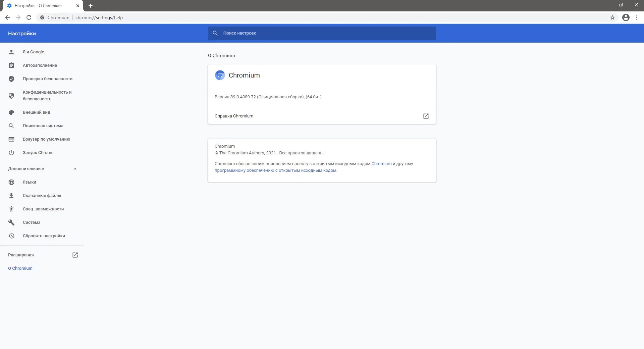The width and height of the screenshot is (644, 349).
Task: Click the wrench icon for Система
Action: coord(11,222)
